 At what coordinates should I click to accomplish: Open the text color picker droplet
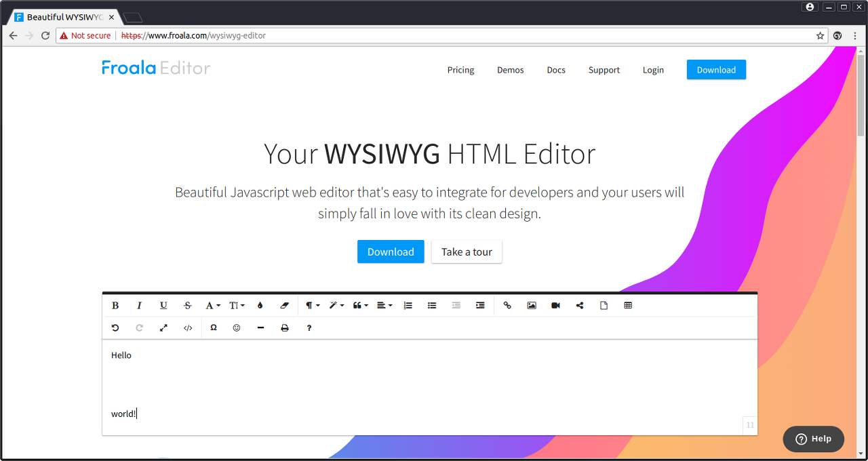(260, 306)
